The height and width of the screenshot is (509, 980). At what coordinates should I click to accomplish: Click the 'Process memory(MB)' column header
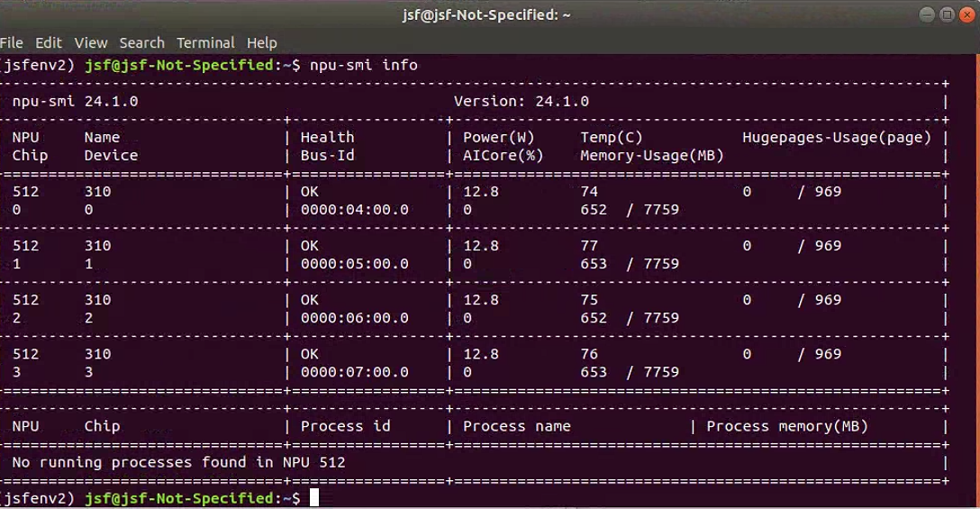coord(787,426)
